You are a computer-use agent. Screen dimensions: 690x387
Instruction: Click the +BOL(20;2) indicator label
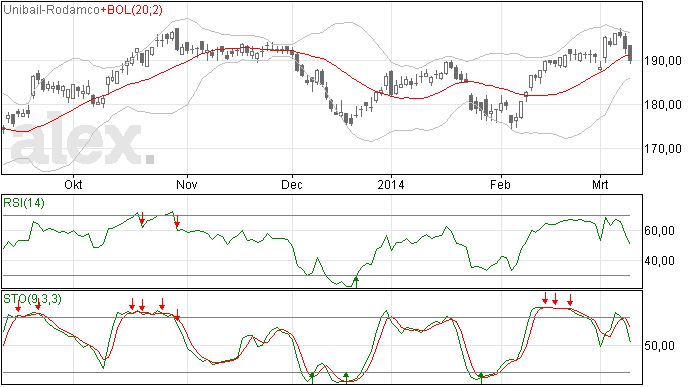point(132,10)
